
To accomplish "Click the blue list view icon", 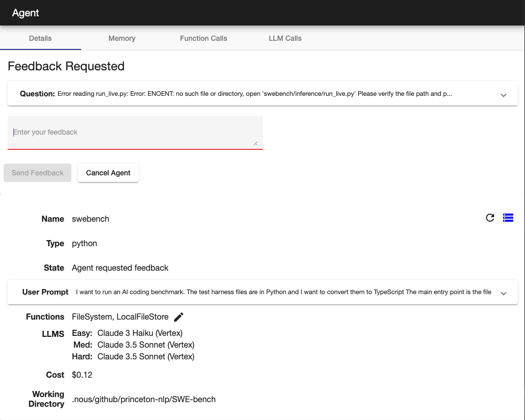I will tap(508, 218).
